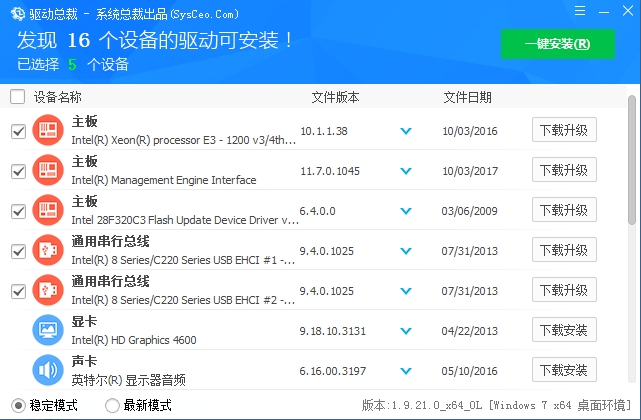Click the 设备名称 column header
641x420 pixels.
tap(58, 97)
